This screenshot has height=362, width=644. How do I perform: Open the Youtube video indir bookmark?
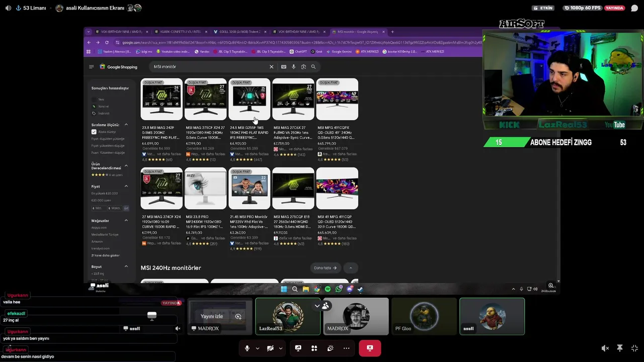pos(172,51)
